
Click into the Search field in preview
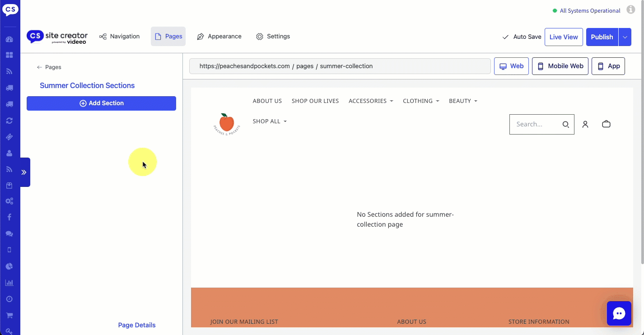pyautogui.click(x=537, y=124)
